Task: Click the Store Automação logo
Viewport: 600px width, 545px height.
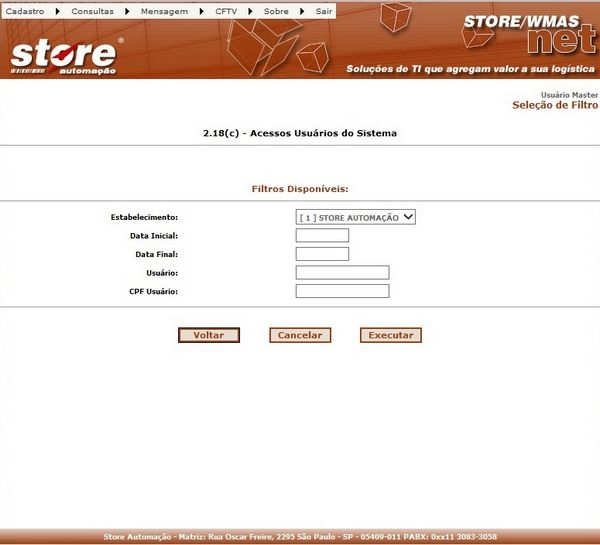Action: click(66, 56)
